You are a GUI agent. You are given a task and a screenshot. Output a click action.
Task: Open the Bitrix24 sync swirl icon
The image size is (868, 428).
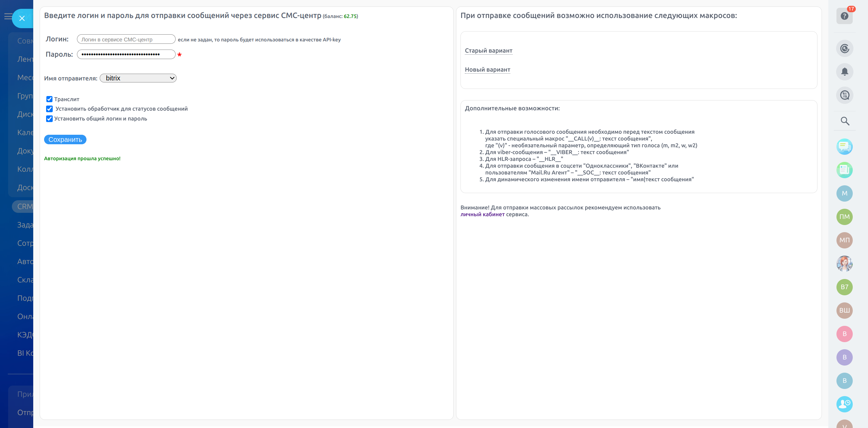click(x=844, y=49)
